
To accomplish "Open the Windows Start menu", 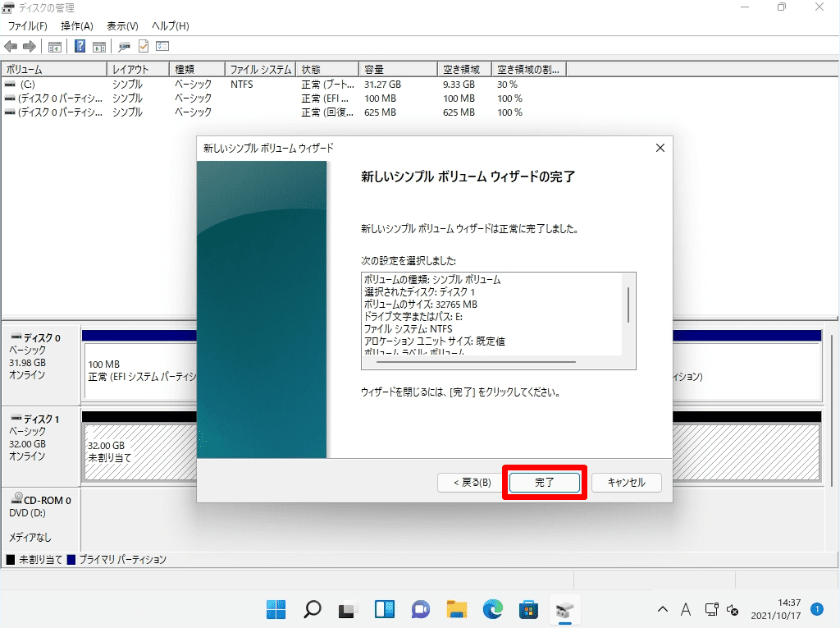I will tap(276, 609).
